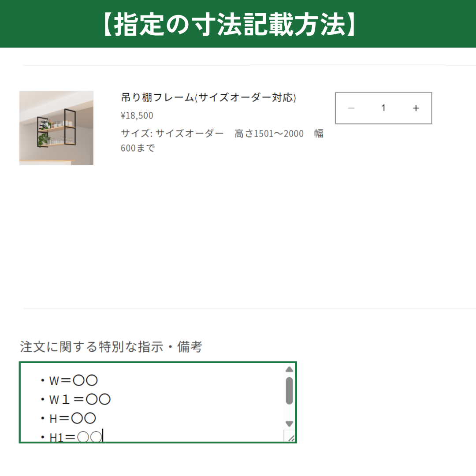Click the textarea resize handle corner

[291, 438]
